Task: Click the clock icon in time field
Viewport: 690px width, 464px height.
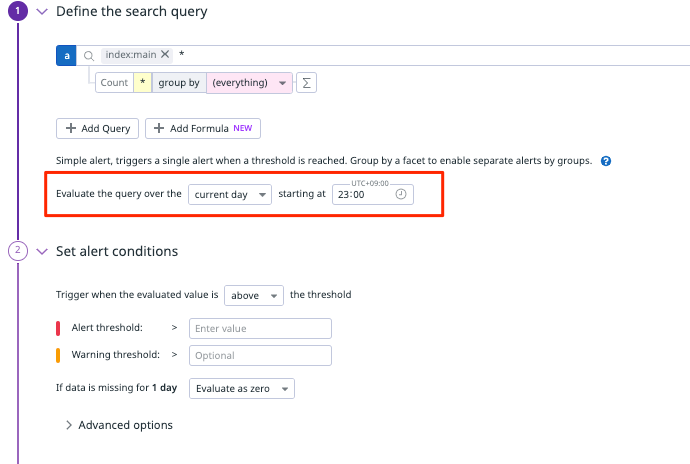Action: pyautogui.click(x=401, y=194)
